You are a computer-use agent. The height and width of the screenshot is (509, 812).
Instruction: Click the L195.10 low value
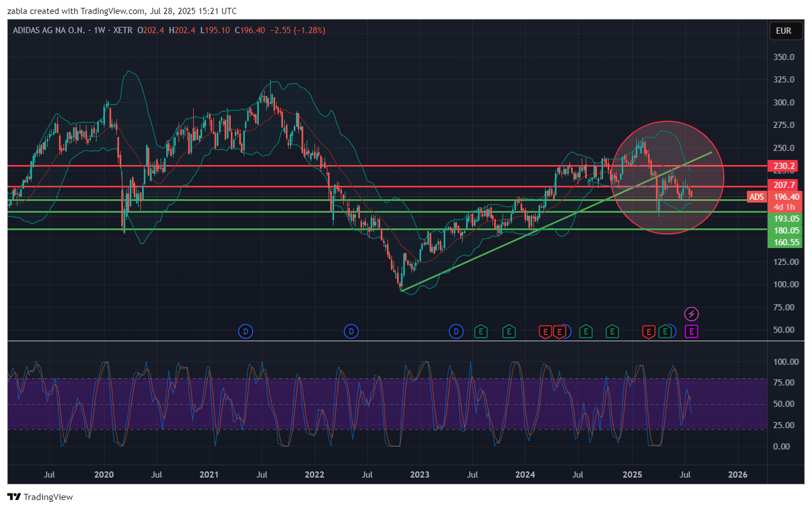point(215,30)
